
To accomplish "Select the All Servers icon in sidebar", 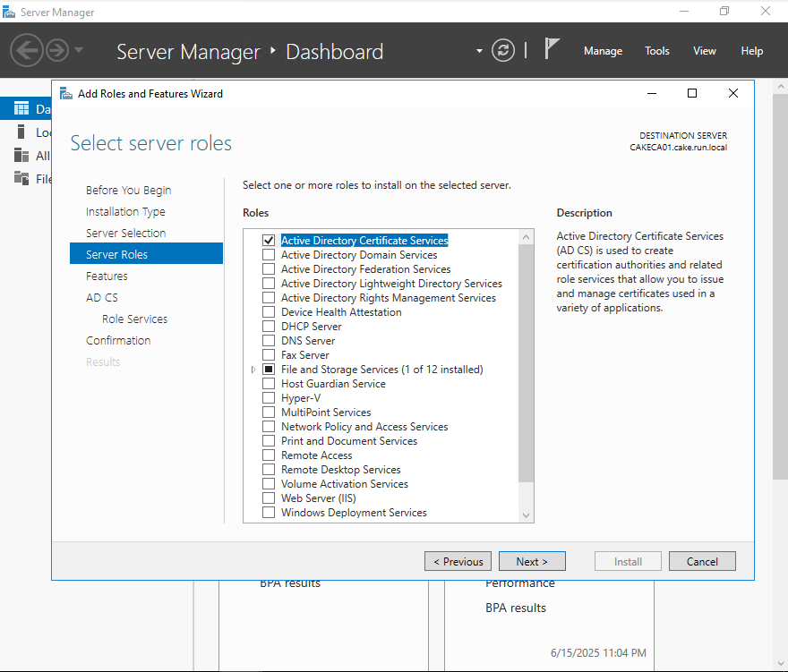I will click(21, 155).
